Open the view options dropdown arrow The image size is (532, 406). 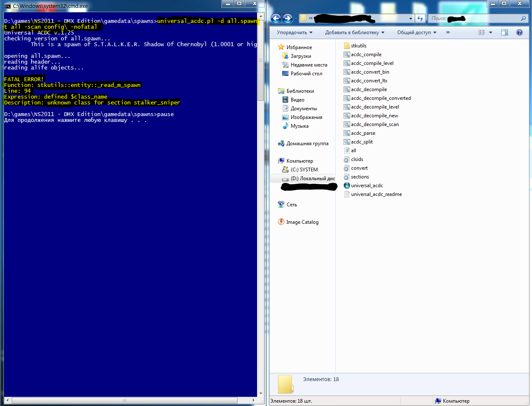(490, 32)
